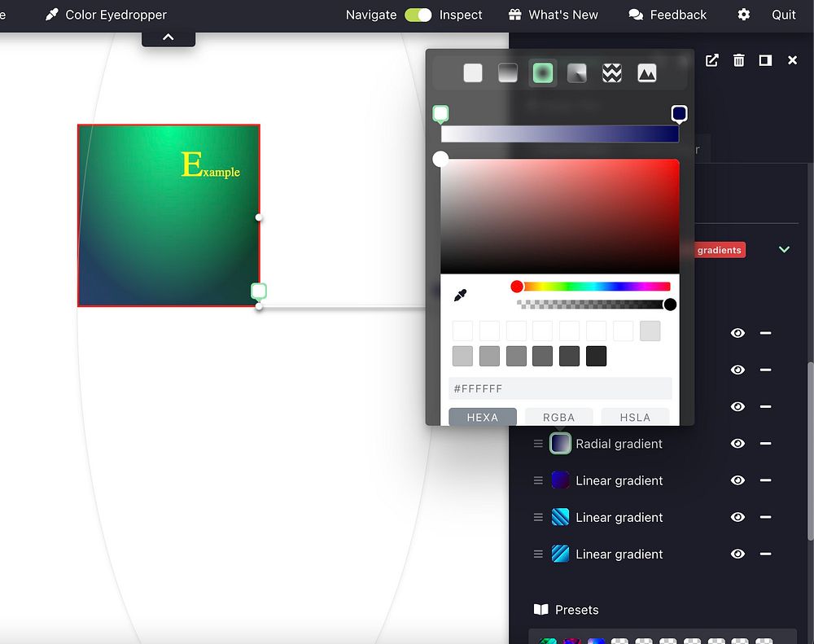
Task: Remove the Radial gradient layer with minus
Action: pos(765,444)
